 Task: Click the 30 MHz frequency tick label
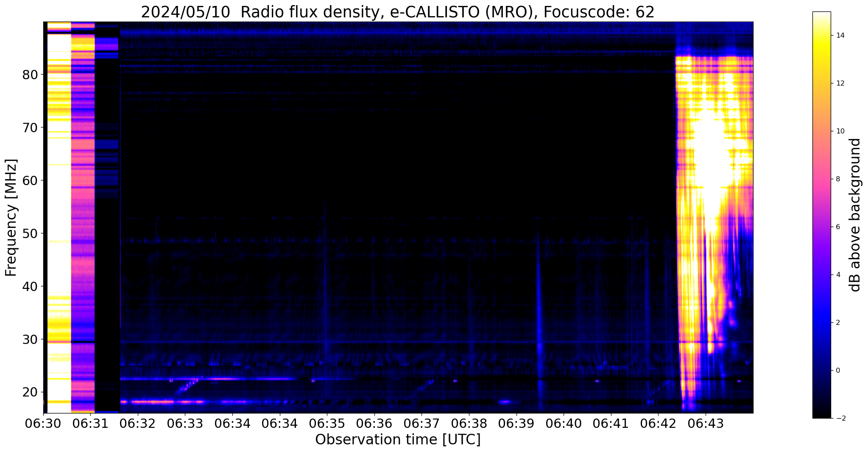[x=30, y=339]
